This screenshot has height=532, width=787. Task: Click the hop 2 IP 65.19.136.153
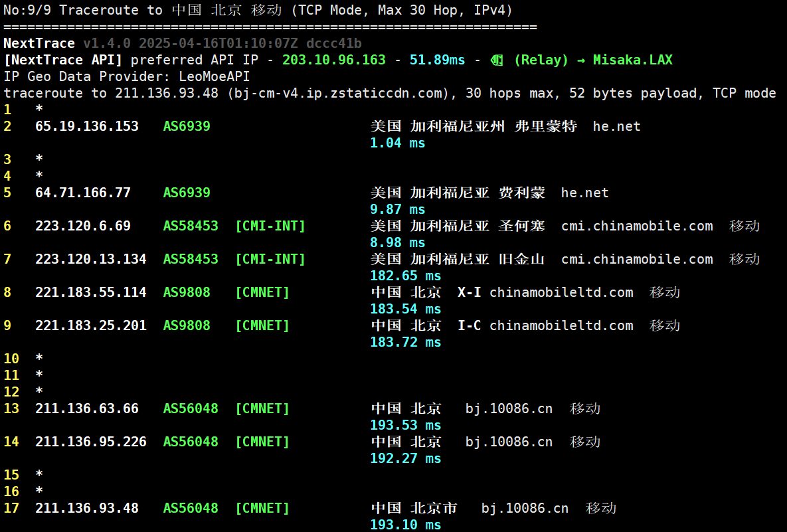[x=87, y=126]
